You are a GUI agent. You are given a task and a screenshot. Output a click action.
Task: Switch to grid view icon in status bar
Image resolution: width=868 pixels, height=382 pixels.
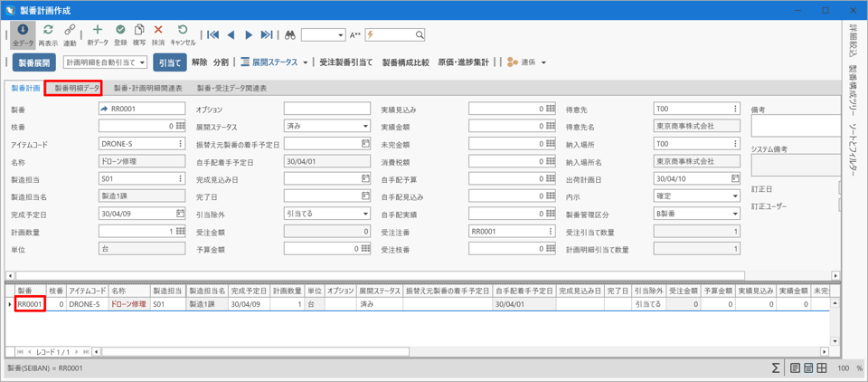pyautogui.click(x=822, y=368)
